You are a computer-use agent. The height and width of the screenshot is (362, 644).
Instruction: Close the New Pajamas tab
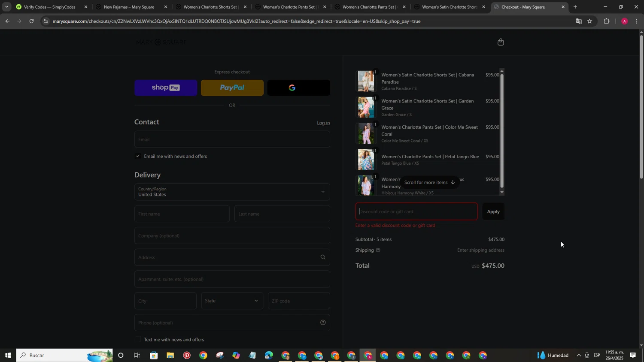pyautogui.click(x=166, y=7)
